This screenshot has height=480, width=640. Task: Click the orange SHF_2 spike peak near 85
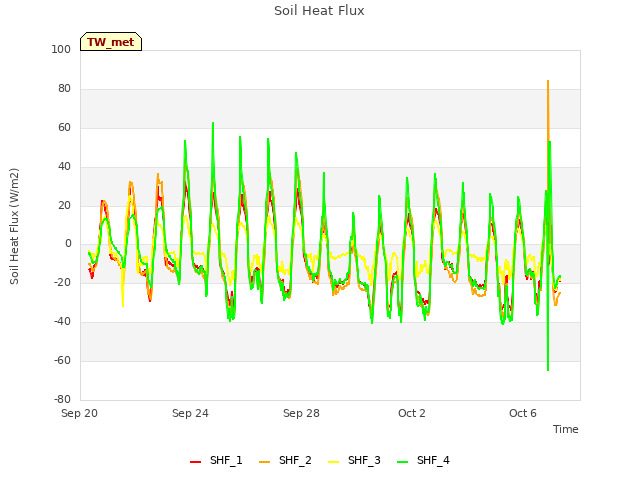coord(548,81)
